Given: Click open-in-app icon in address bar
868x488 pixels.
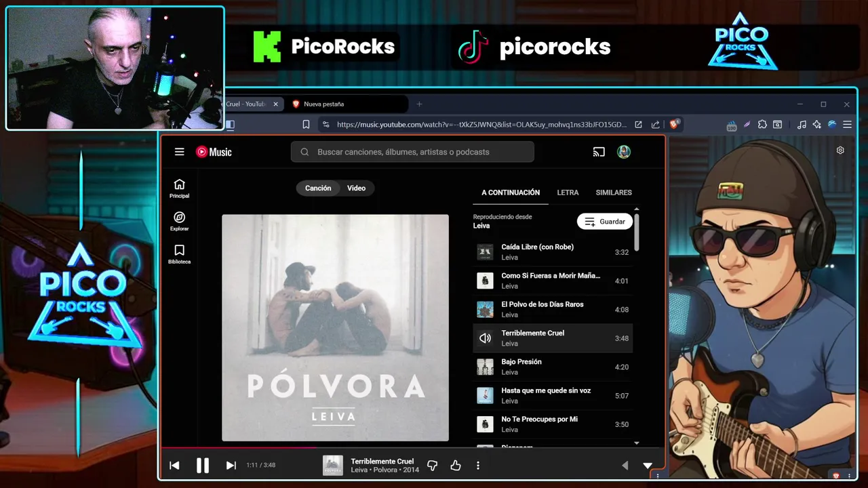Looking at the screenshot, I should click(x=638, y=125).
